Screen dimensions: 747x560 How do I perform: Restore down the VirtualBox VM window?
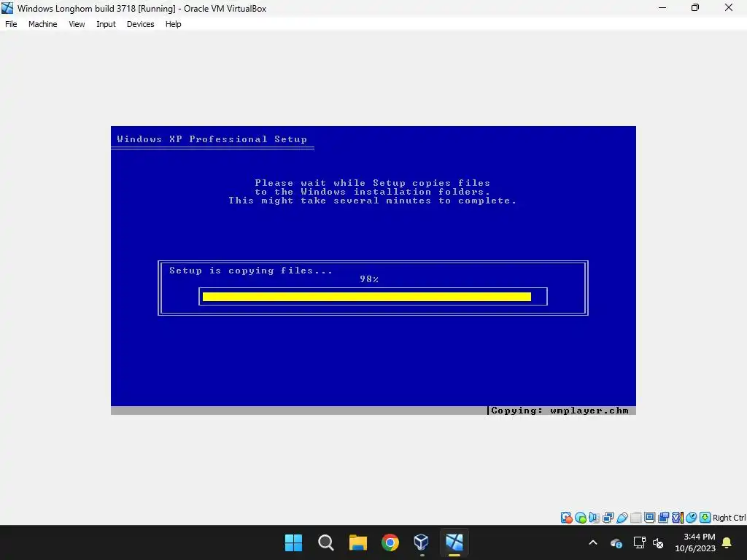(695, 8)
